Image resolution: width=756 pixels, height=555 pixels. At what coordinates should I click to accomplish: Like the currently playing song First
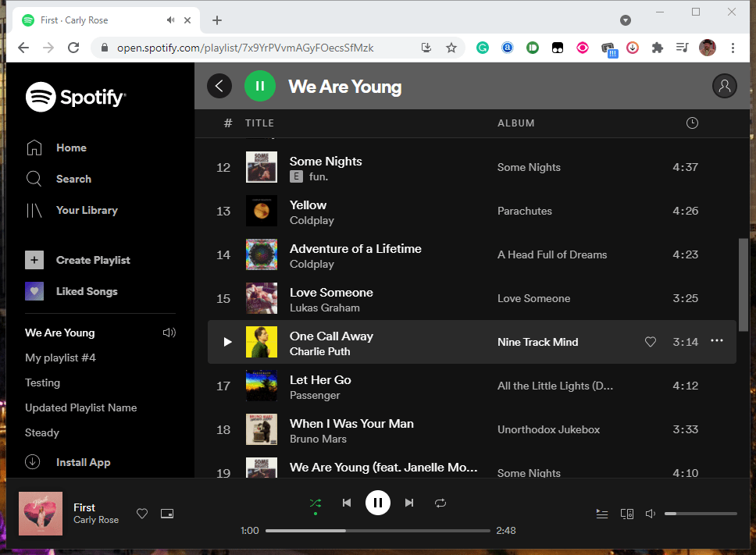coord(142,514)
